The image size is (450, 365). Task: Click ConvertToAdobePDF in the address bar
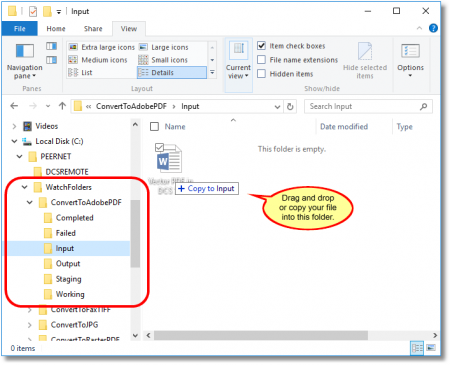[131, 106]
